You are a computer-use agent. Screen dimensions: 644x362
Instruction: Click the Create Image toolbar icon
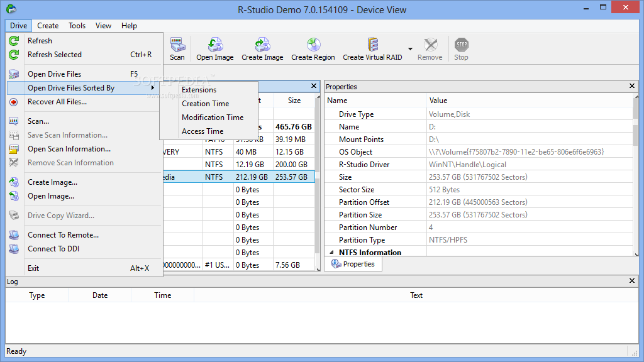tap(262, 45)
